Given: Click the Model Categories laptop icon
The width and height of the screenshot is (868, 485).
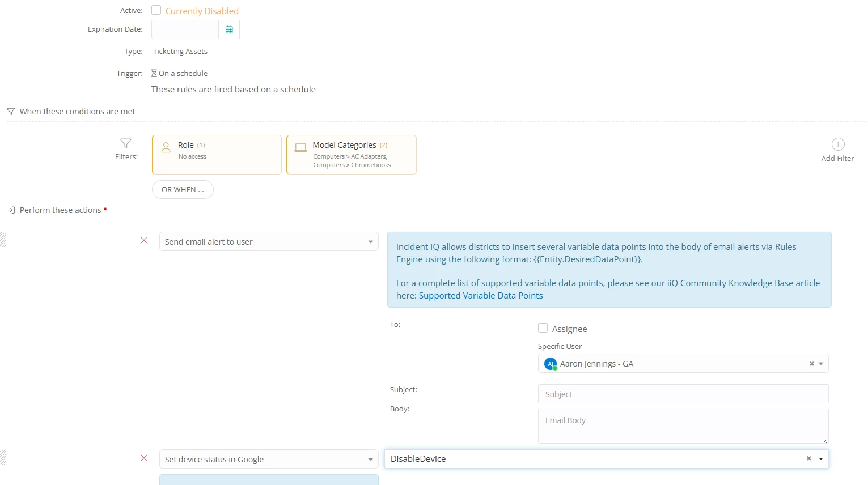Looking at the screenshot, I should coord(300,147).
